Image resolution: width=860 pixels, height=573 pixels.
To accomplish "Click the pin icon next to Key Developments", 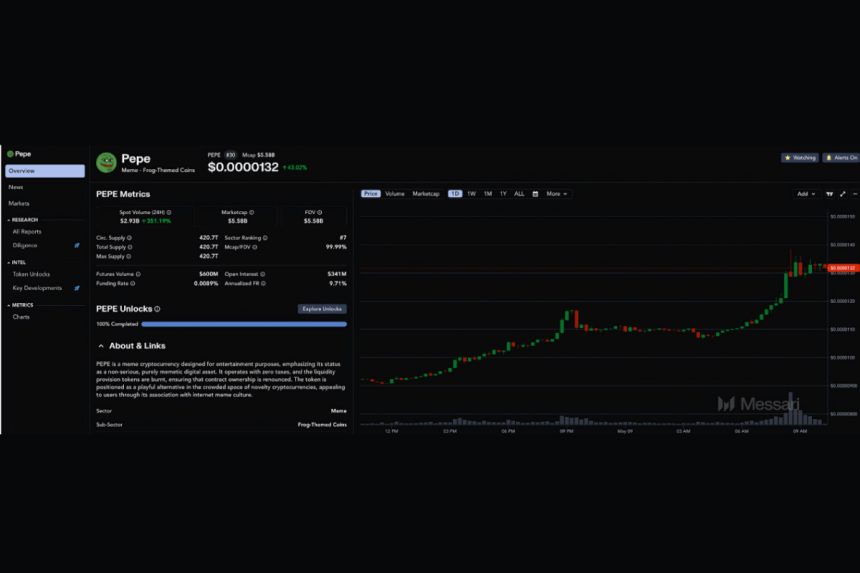I will [77, 288].
